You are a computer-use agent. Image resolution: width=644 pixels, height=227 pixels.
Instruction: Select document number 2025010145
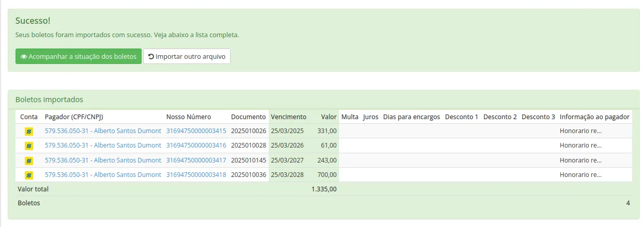(x=249, y=160)
